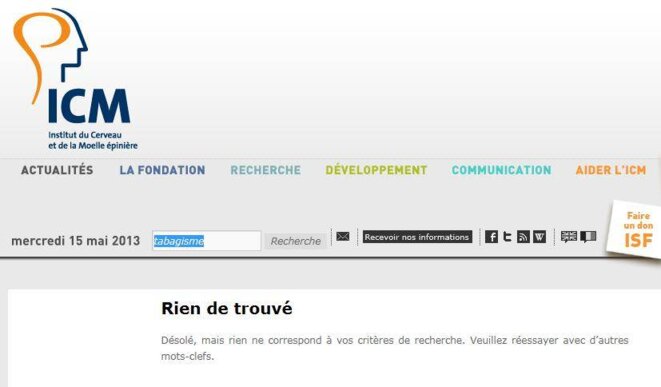Click the Recherche search button
The height and width of the screenshot is (387, 661).
tap(296, 241)
